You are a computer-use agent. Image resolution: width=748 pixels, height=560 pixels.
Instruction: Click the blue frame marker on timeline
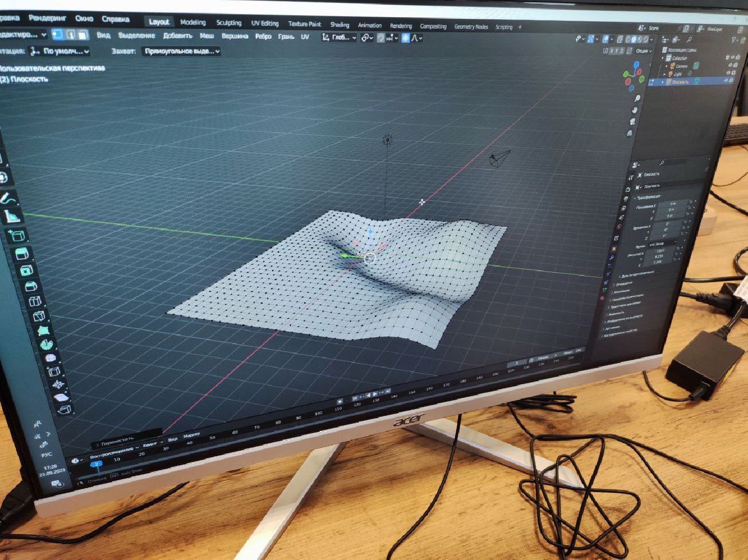96,464
